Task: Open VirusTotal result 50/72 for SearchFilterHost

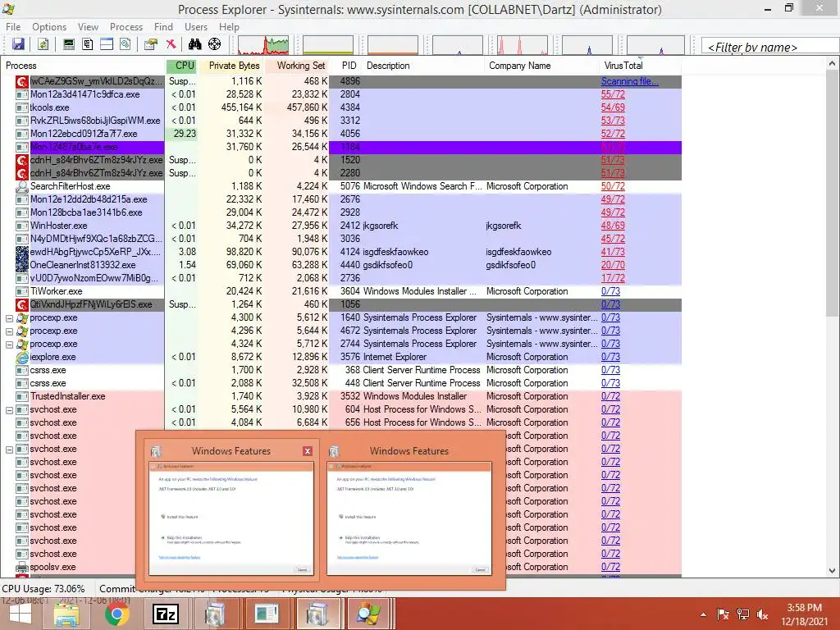Action: click(613, 186)
